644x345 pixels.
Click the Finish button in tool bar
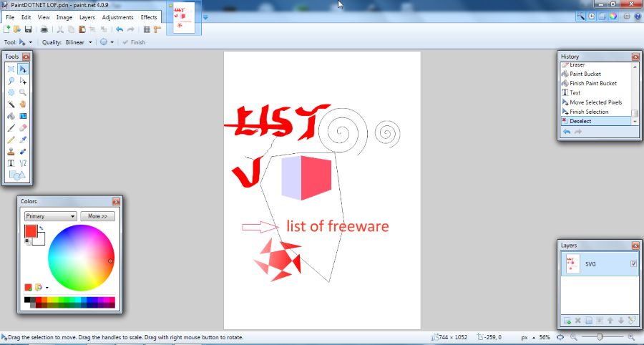[x=134, y=42]
